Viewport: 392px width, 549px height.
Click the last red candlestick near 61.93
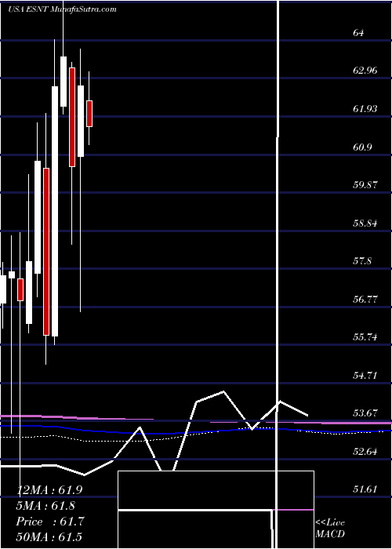click(89, 114)
